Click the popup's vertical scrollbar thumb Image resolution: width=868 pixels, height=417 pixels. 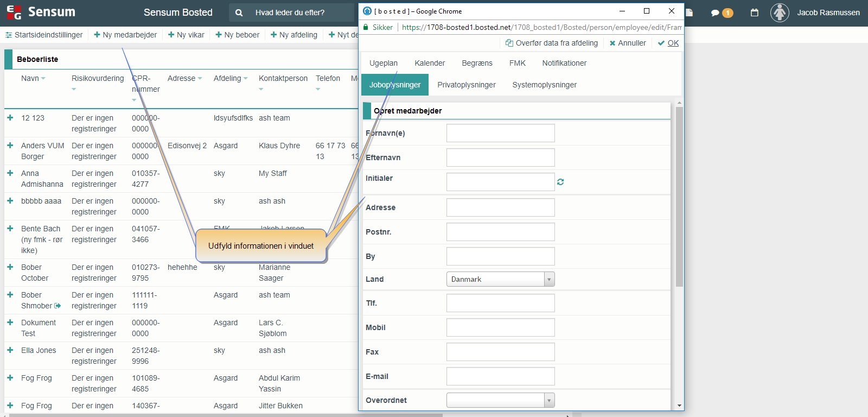(x=679, y=197)
